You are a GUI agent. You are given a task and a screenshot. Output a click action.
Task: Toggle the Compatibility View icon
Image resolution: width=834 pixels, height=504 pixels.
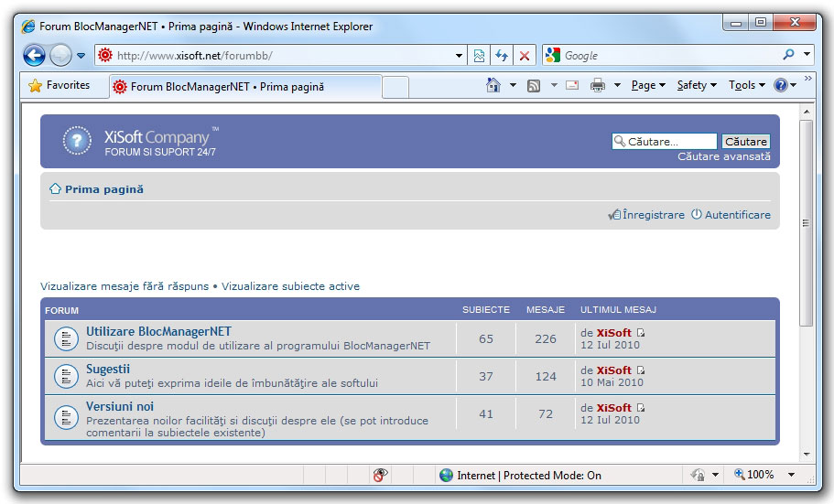[479, 55]
